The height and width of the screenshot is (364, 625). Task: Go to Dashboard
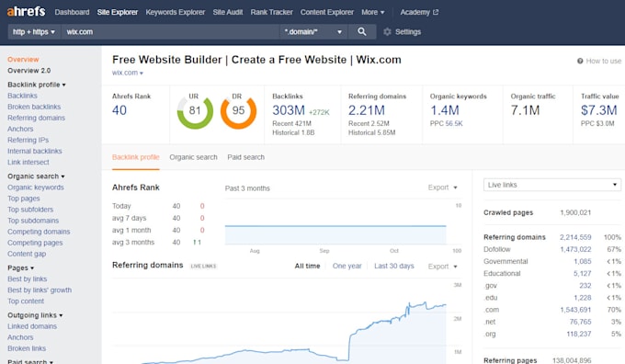tap(72, 12)
